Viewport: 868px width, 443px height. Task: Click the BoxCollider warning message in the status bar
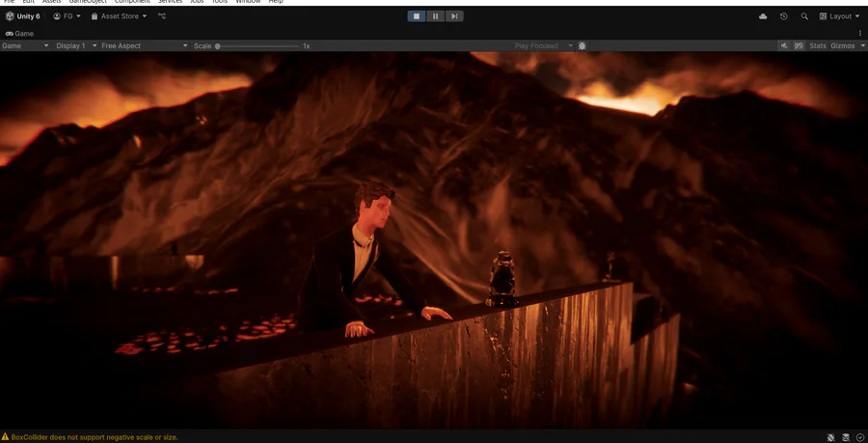coord(95,437)
